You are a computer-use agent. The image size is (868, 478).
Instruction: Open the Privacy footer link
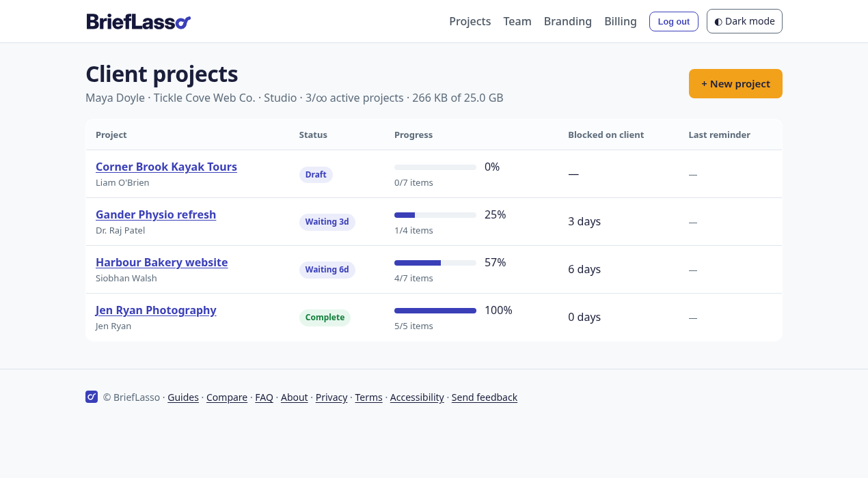pos(331,397)
